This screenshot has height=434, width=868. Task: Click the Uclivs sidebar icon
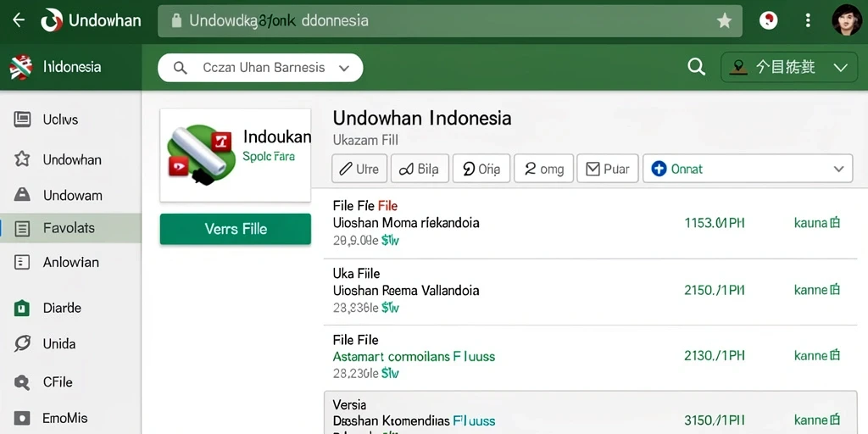pos(22,120)
